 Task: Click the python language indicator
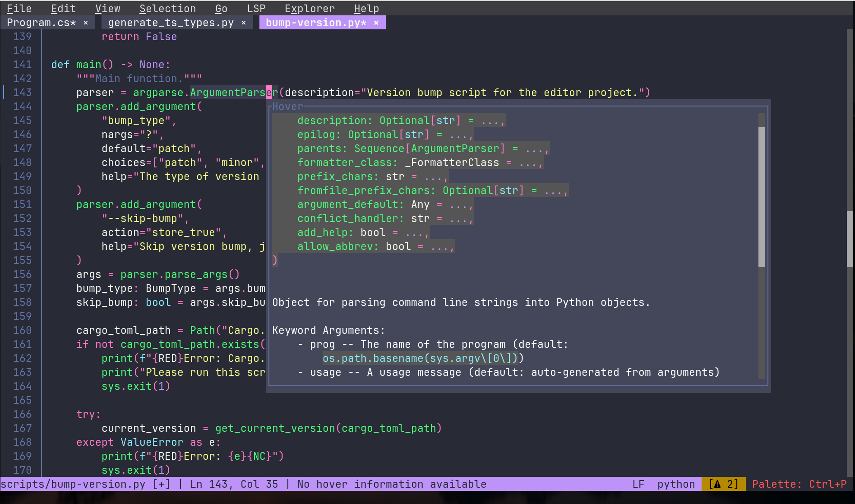[x=675, y=484]
